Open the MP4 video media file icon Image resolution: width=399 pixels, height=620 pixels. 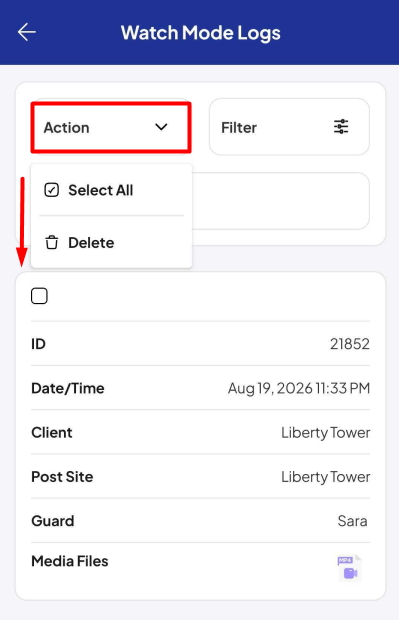pyautogui.click(x=350, y=568)
